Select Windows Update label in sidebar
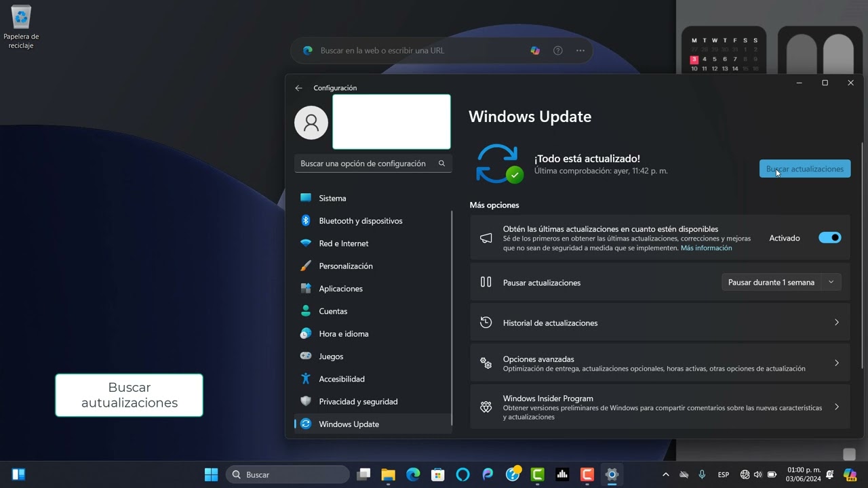868x488 pixels. pyautogui.click(x=349, y=424)
